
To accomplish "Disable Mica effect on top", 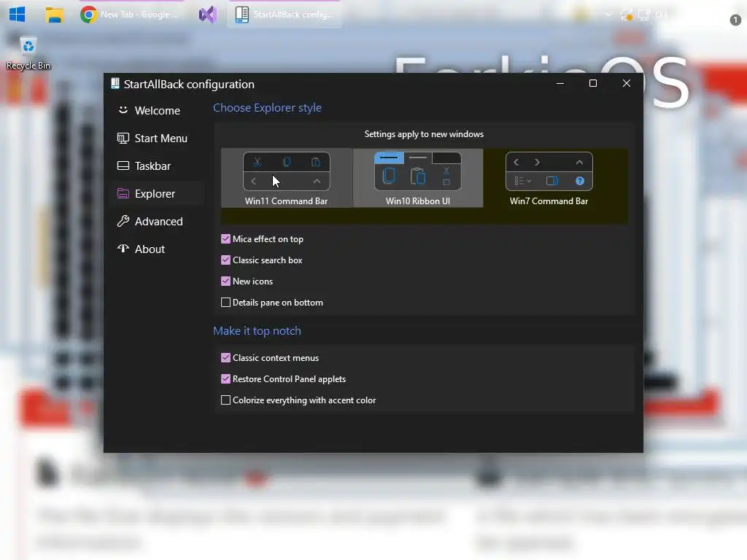I will tap(226, 239).
